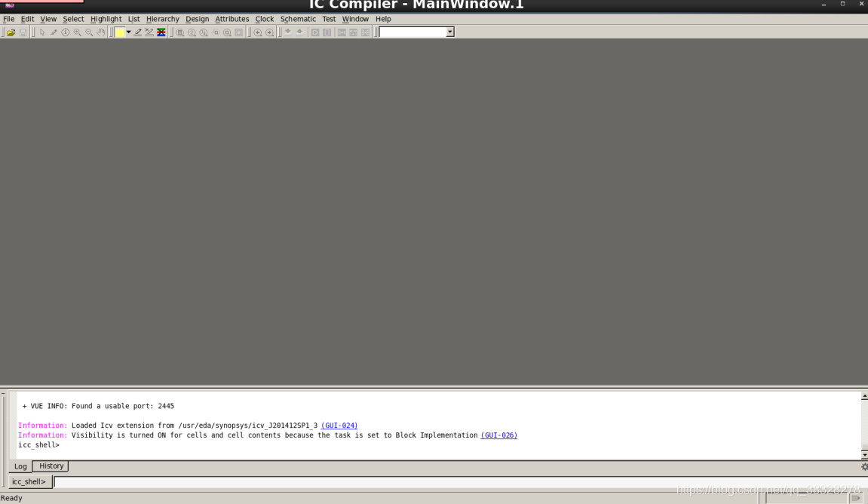Switch to the History tab
Screen dimensions: 868x504
51,466
